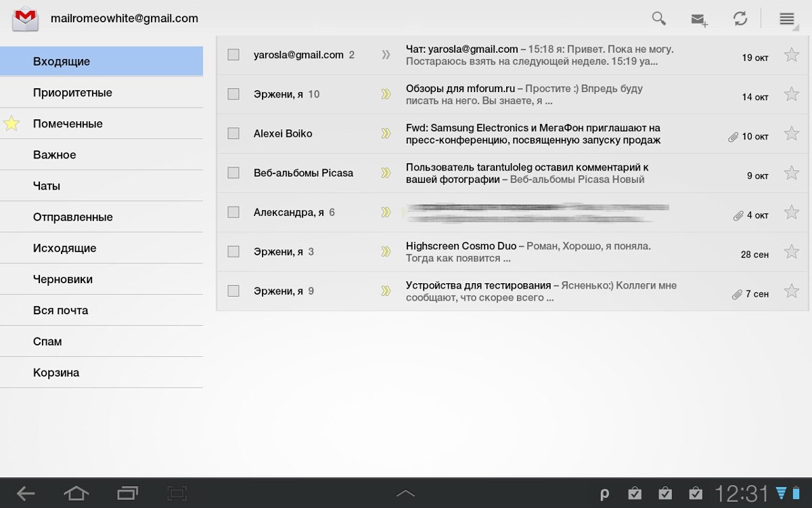The image size is (812, 508).
Task: Check the Александра email checkbox
Action: point(233,212)
